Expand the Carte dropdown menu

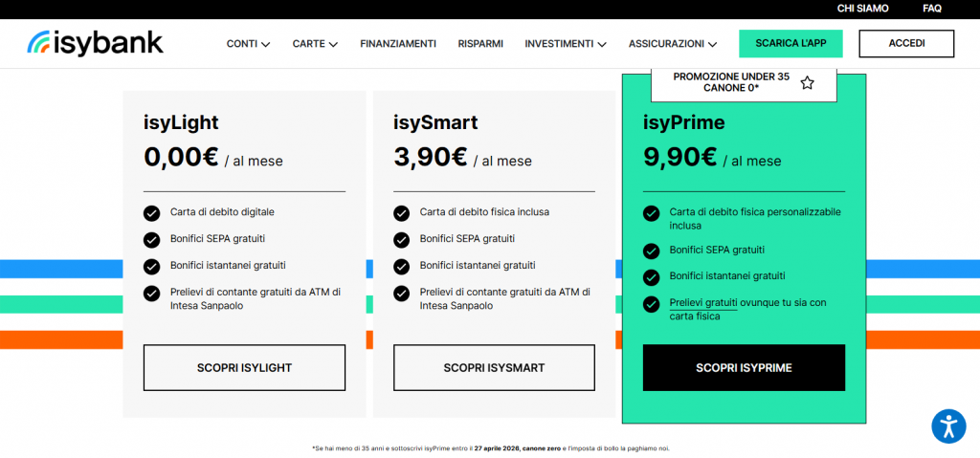[315, 44]
